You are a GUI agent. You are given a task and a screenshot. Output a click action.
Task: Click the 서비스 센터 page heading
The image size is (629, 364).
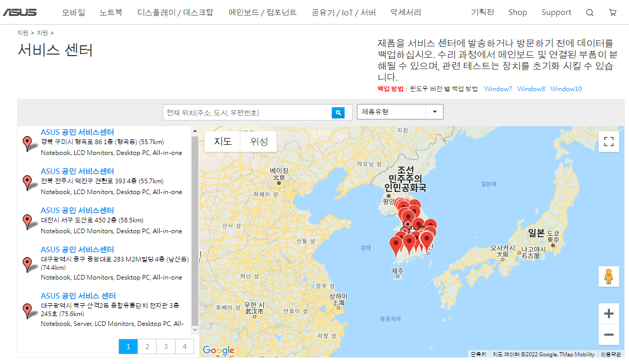pyautogui.click(x=55, y=50)
